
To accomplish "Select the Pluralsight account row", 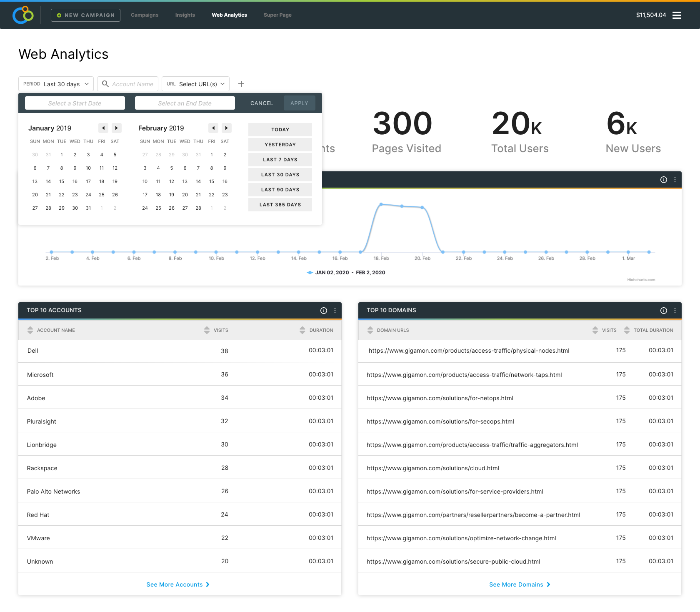I will tap(180, 421).
